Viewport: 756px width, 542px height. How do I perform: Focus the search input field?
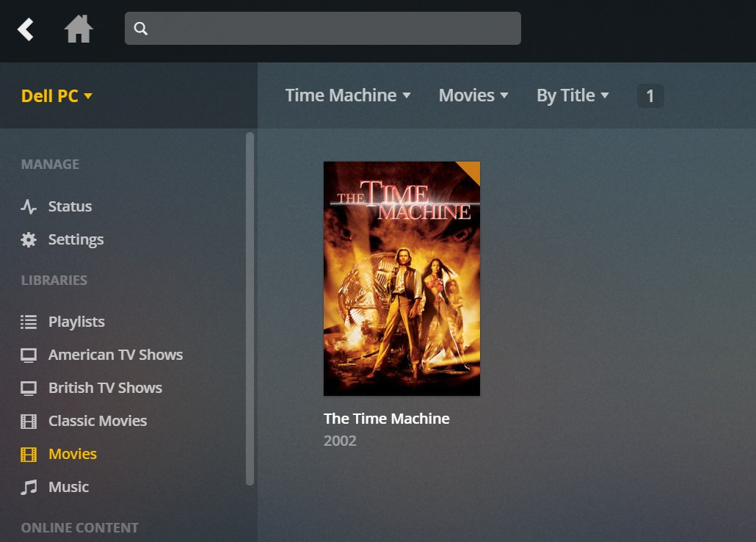tap(322, 29)
